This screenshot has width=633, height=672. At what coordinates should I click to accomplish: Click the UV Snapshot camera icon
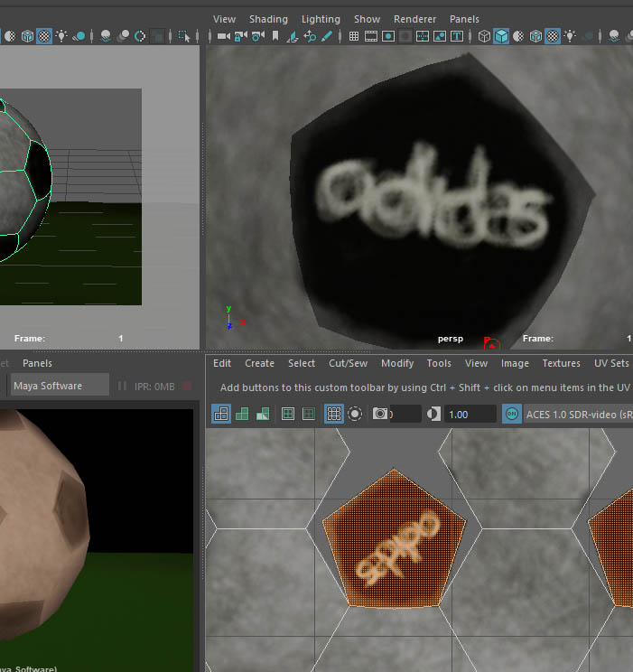[380, 414]
